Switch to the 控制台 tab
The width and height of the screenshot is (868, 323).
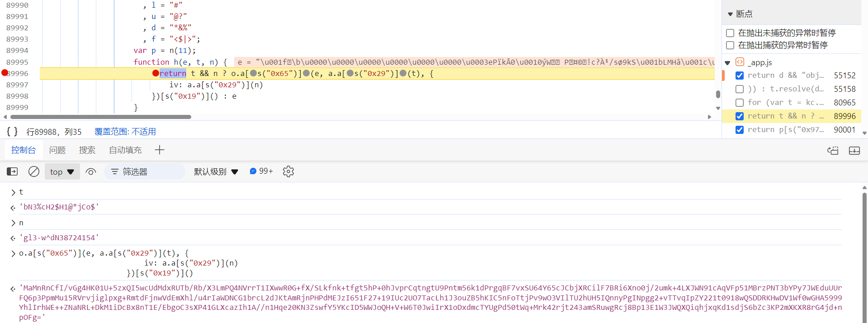(x=24, y=150)
